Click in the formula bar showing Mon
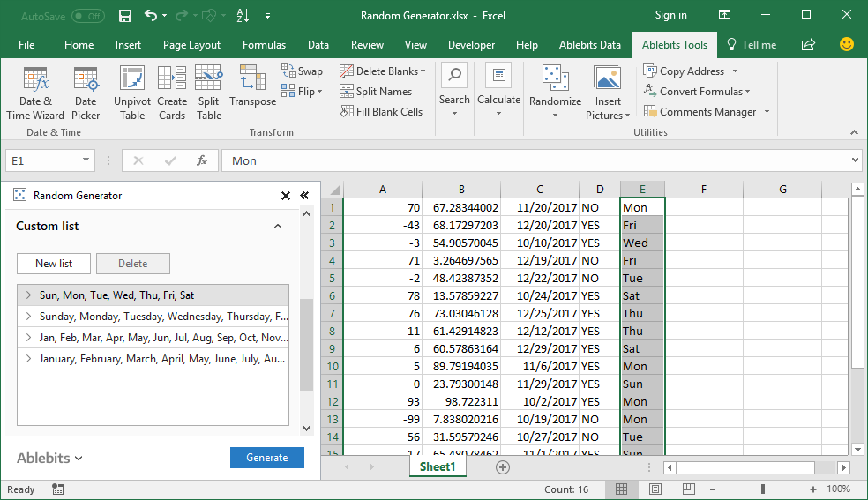Viewport: 868px width, 500px height. [535, 160]
